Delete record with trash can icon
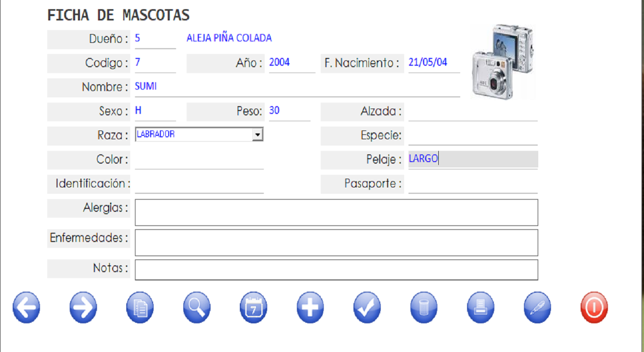Screen dimensions: 644x352 pos(424,308)
